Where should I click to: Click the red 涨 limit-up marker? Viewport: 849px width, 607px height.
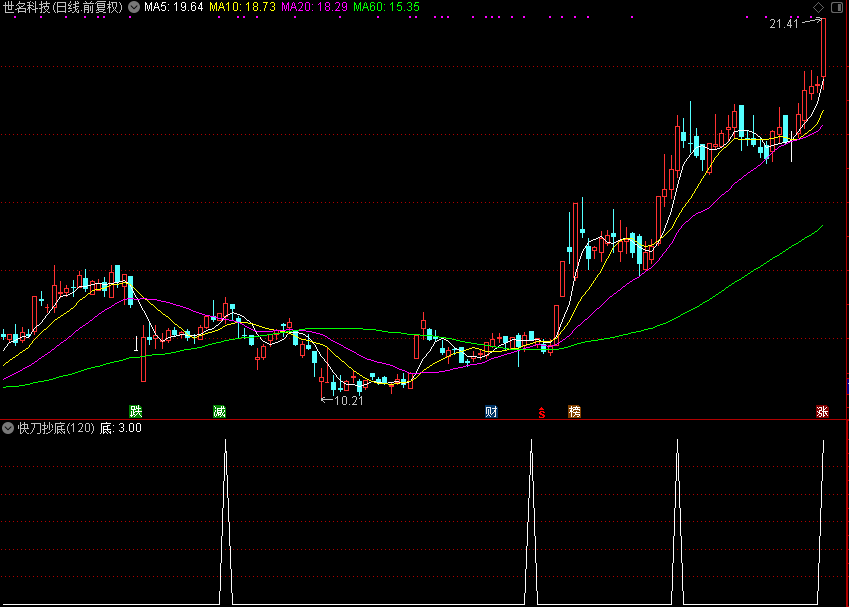click(822, 411)
